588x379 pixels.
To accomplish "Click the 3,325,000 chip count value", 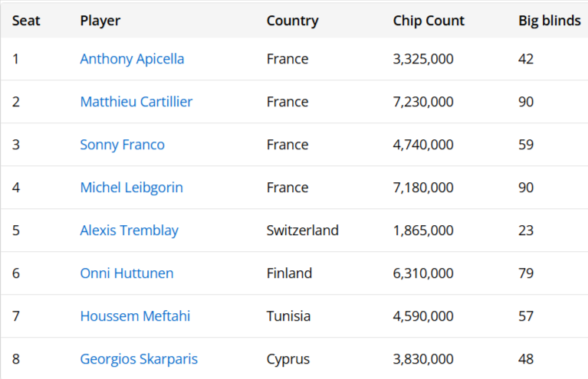I will pos(423,59).
